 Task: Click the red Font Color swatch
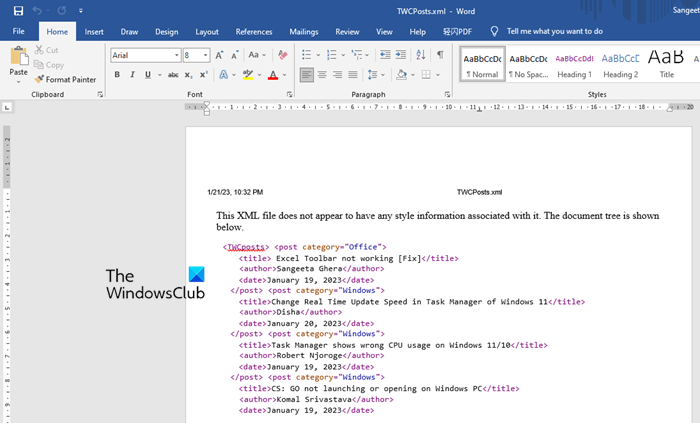[272, 75]
